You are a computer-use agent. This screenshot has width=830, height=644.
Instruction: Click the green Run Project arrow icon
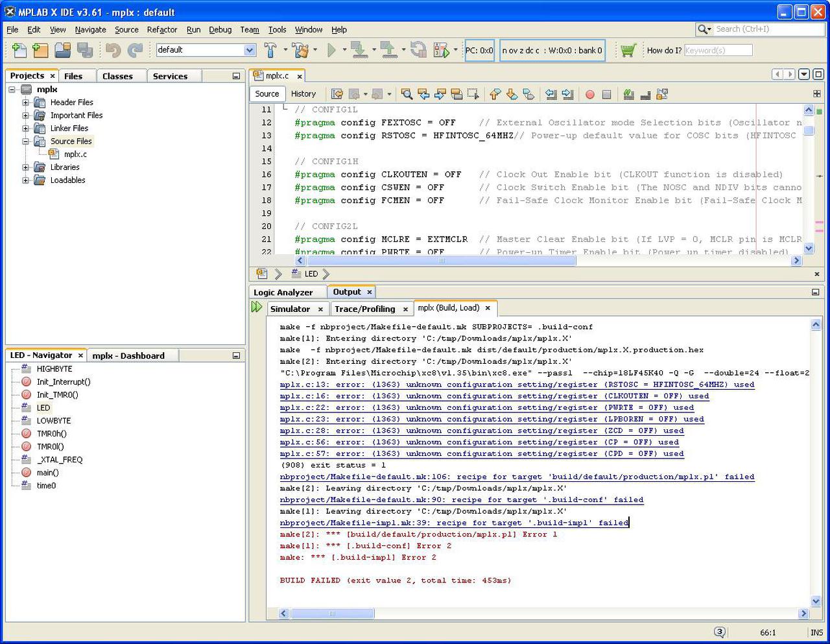click(x=332, y=50)
